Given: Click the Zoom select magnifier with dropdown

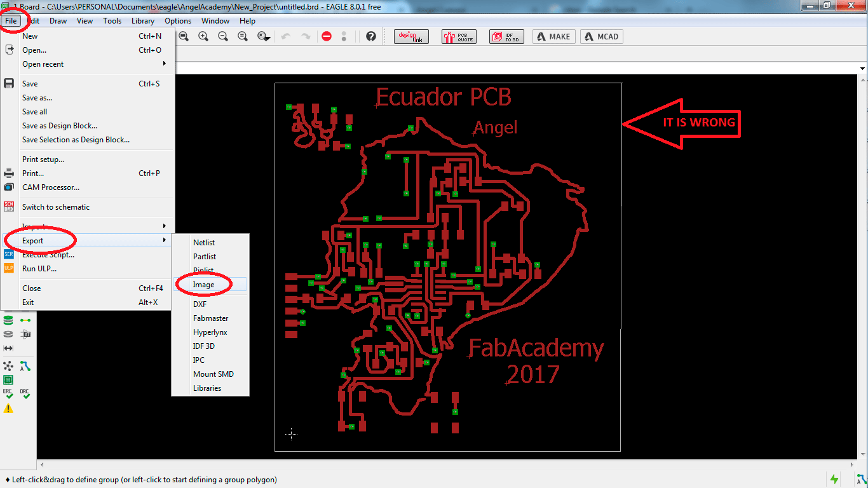Looking at the screenshot, I should click(264, 37).
